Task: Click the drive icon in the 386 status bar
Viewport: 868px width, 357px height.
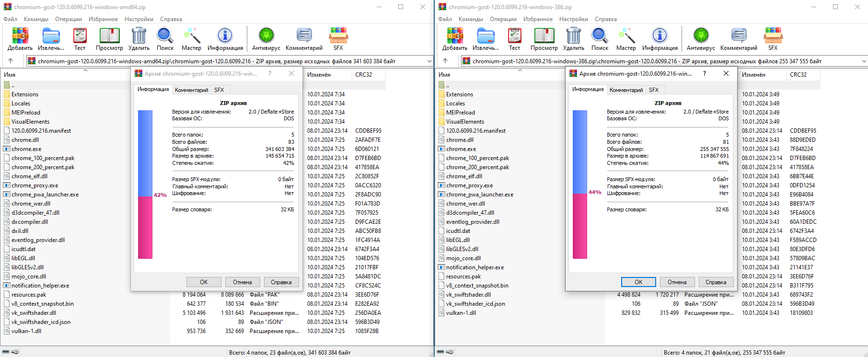Action: [x=441, y=352]
